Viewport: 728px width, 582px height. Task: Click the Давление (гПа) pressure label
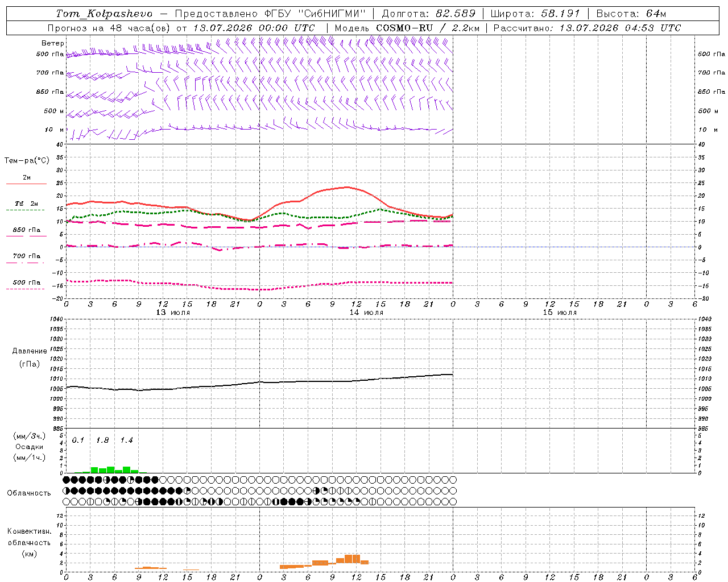30,357
